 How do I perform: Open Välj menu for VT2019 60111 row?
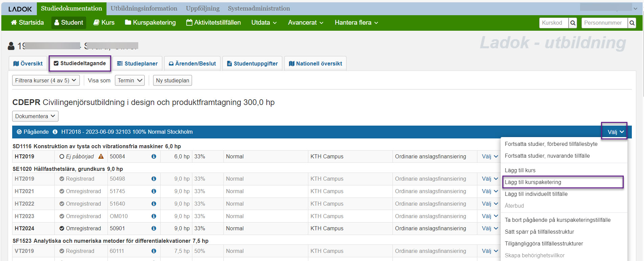click(490, 251)
